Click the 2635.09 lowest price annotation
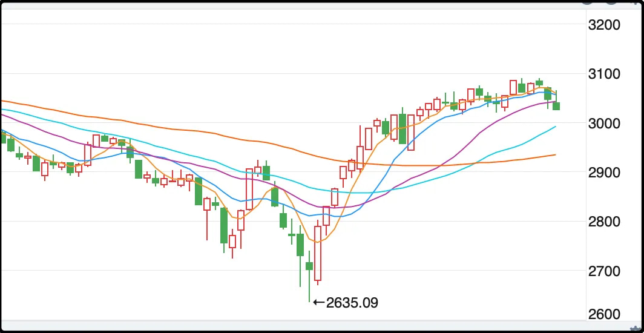The height and width of the screenshot is (333, 644). coord(352,303)
